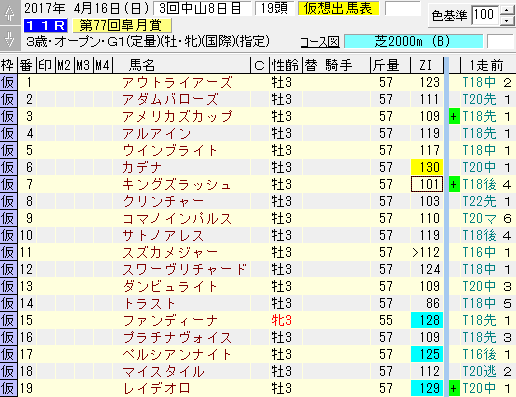
Task: Click the down arrow race navigation icon
Action: (x=10, y=38)
